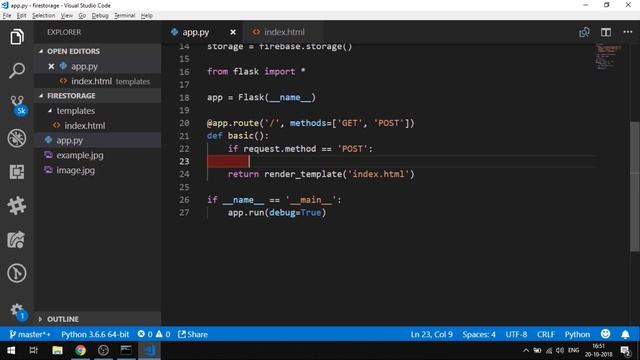The height and width of the screenshot is (360, 640).
Task: Click the network icon in system tray
Action: point(549,351)
